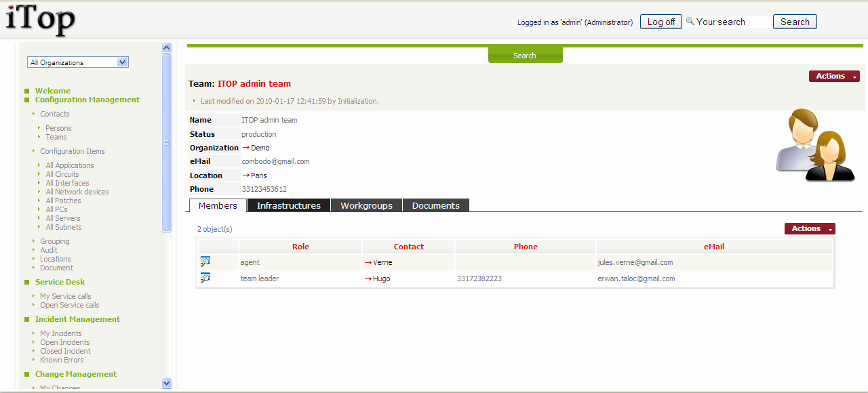Image resolution: width=868 pixels, height=393 pixels.
Task: Switch to the Workgroups tab
Action: (x=366, y=205)
